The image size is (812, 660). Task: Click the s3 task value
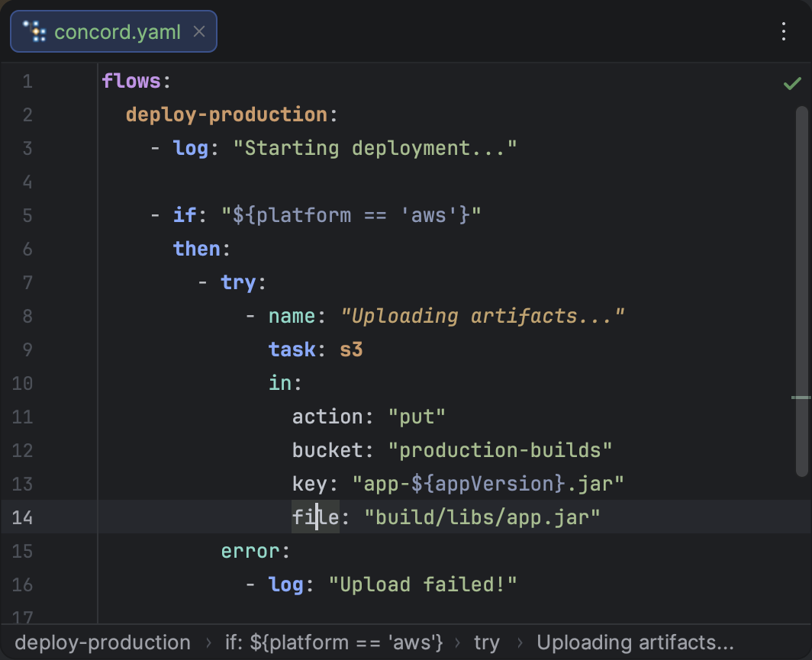point(351,349)
